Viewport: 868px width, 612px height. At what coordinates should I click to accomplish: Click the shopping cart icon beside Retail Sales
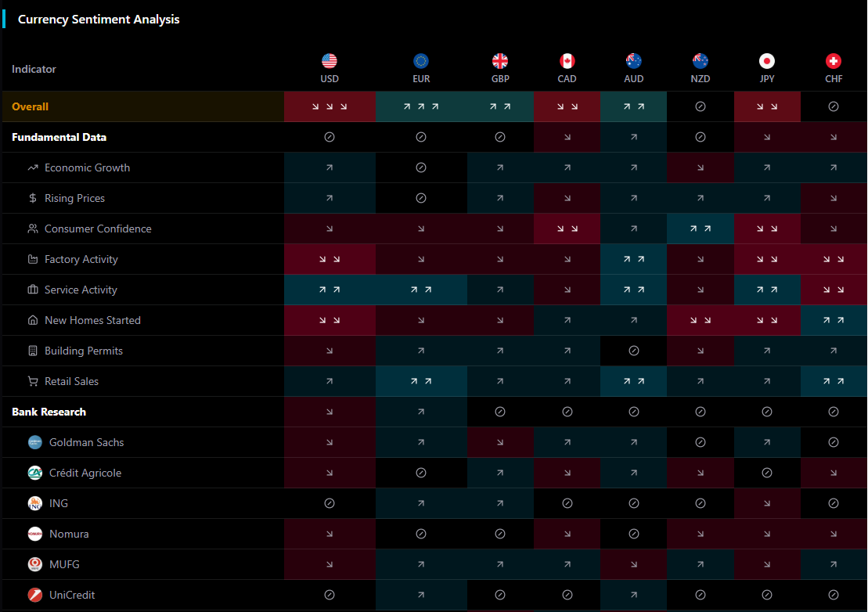coord(31,381)
